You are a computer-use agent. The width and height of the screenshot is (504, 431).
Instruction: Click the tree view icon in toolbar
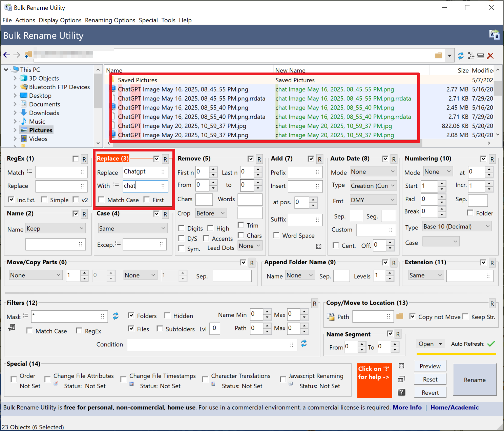[471, 56]
